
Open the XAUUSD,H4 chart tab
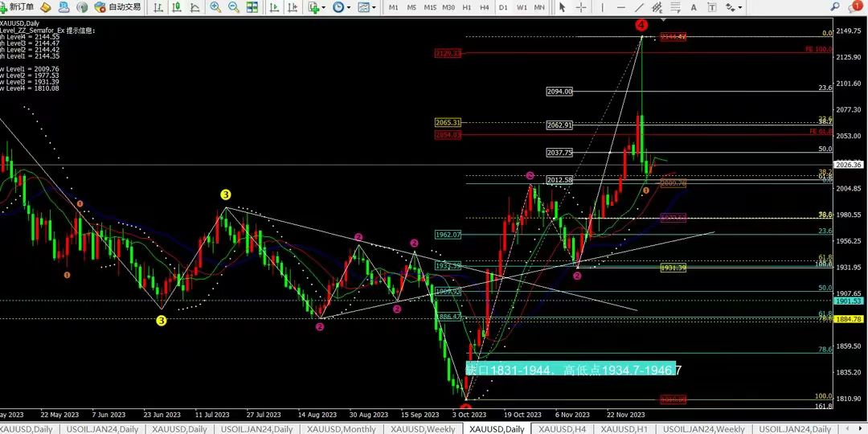pyautogui.click(x=563, y=429)
